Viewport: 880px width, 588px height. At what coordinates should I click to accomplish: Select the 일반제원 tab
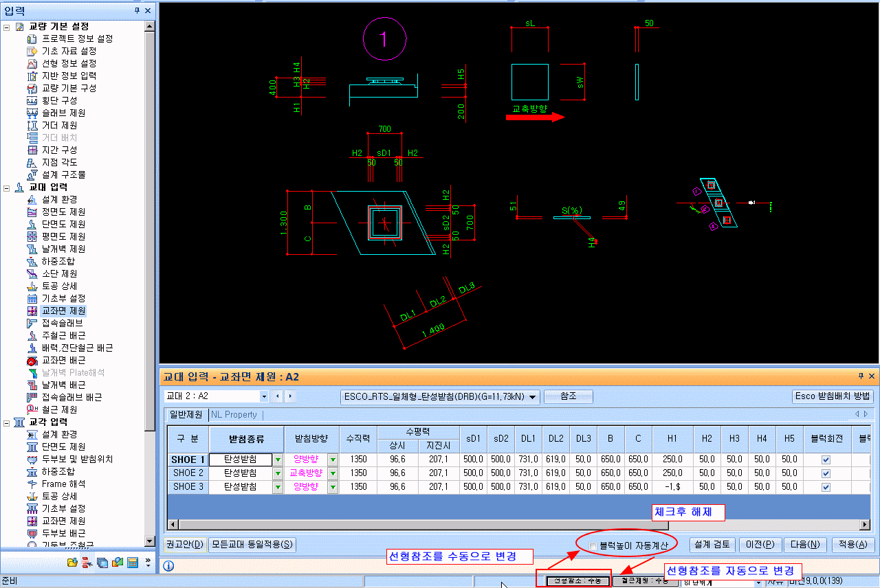pos(186,415)
